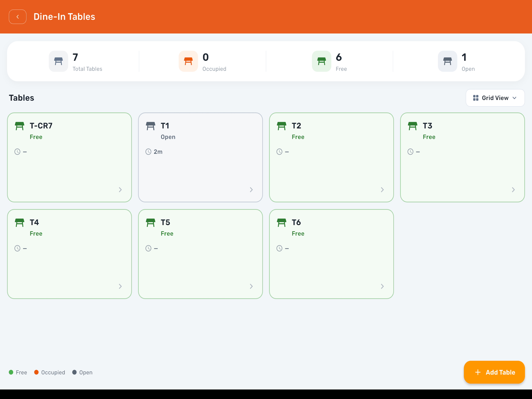Image resolution: width=532 pixels, height=399 pixels.
Task: Click the Tables section heading
Action: tap(22, 98)
